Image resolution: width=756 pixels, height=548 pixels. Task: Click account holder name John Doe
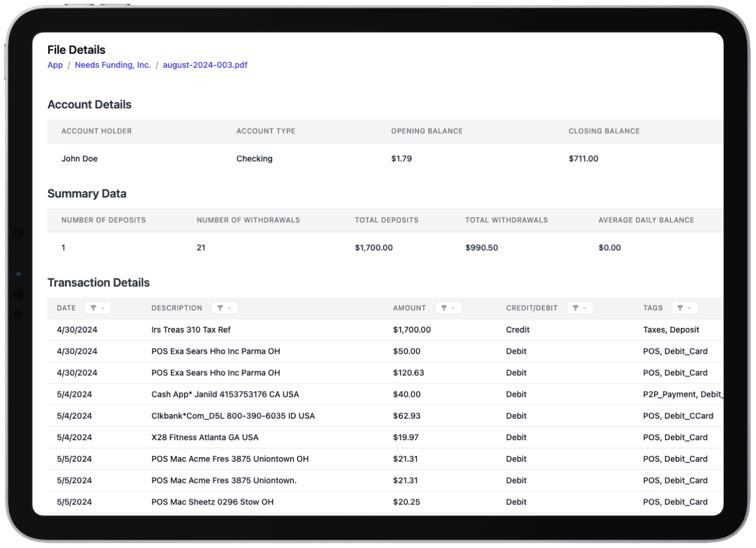click(x=79, y=159)
